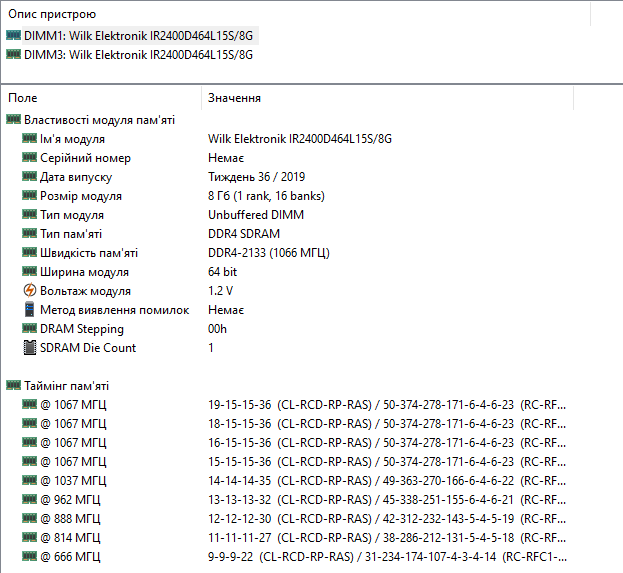Click the icon beside Швидкість пам'яті
The image size is (623, 573).
29,252
